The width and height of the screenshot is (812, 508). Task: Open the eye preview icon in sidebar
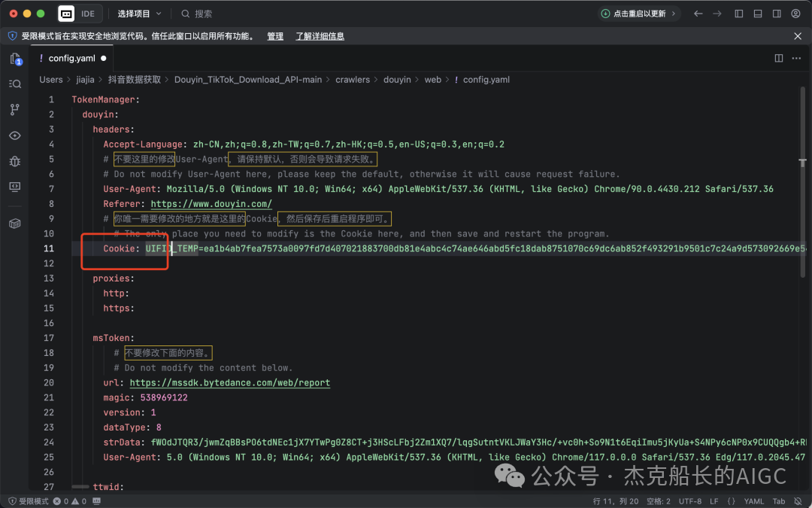click(15, 135)
